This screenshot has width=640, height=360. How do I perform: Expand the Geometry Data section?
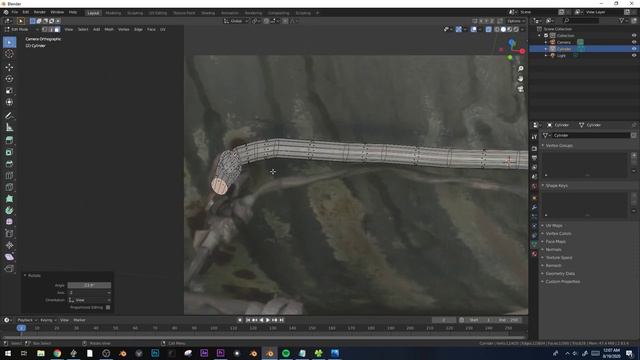[x=560, y=273]
